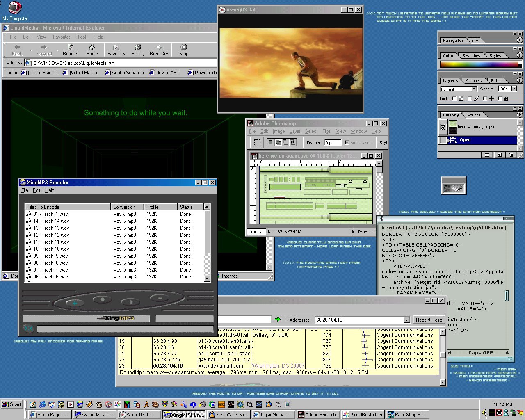Open Filter menu in Photoshop
The image size is (525, 420).
pyautogui.click(x=327, y=131)
